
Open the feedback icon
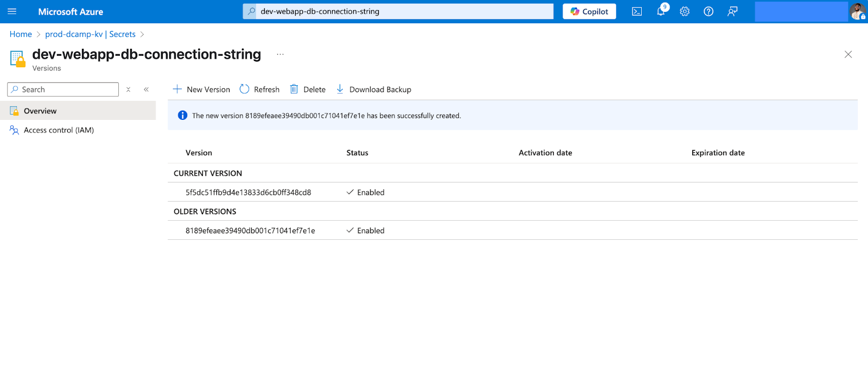(x=732, y=11)
